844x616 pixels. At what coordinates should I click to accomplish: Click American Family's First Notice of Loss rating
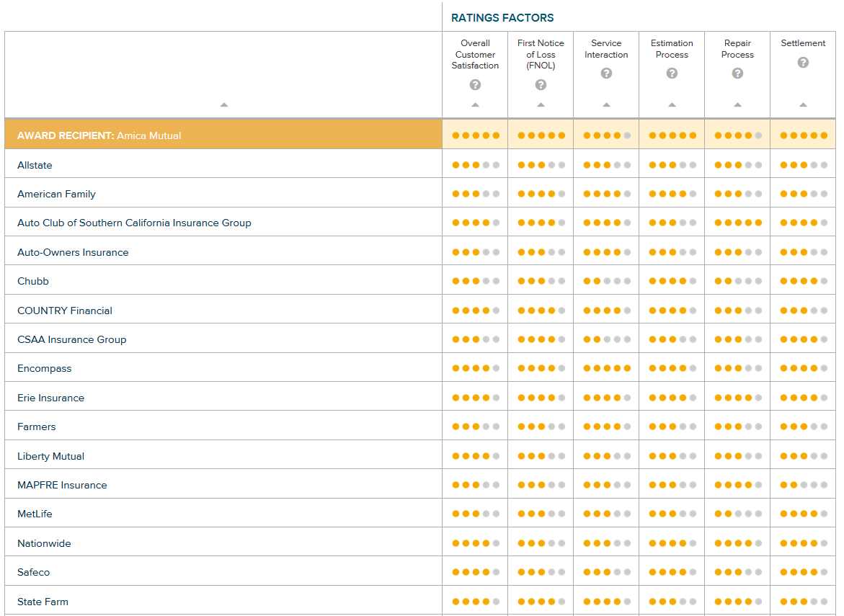pyautogui.click(x=541, y=194)
